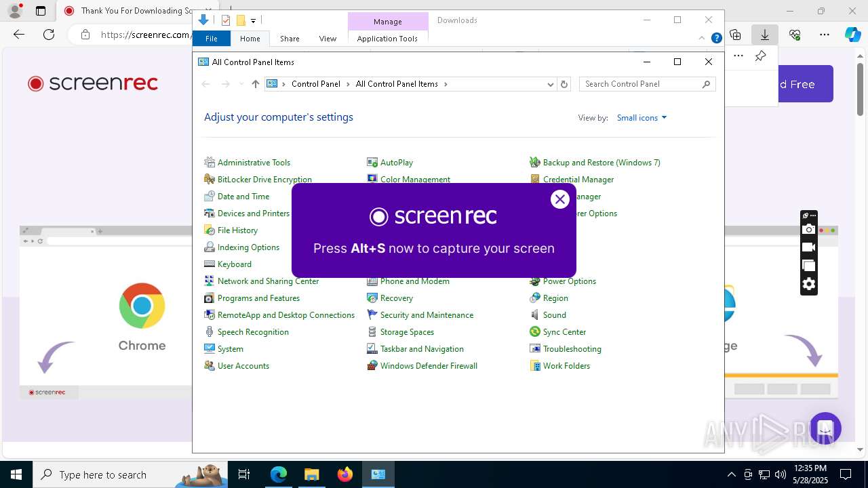Click the Sound icon

click(535, 315)
